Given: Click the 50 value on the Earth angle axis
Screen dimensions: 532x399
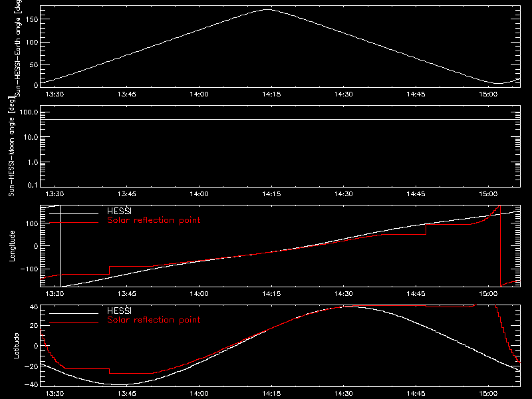Looking at the screenshot, I should point(34,65).
